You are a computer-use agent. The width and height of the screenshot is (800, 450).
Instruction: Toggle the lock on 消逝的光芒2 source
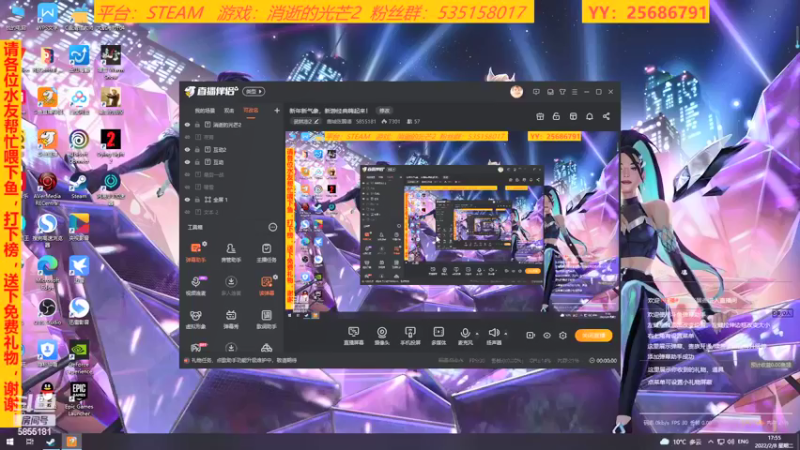pyautogui.click(x=197, y=124)
